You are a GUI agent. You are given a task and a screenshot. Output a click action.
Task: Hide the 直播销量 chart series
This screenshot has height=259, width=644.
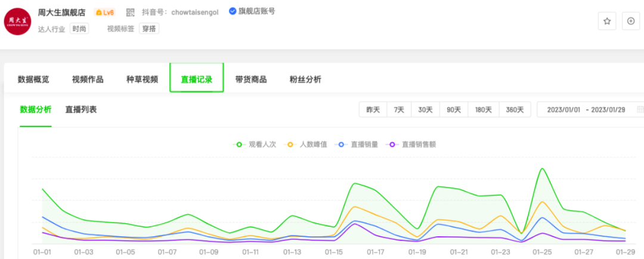click(x=358, y=144)
